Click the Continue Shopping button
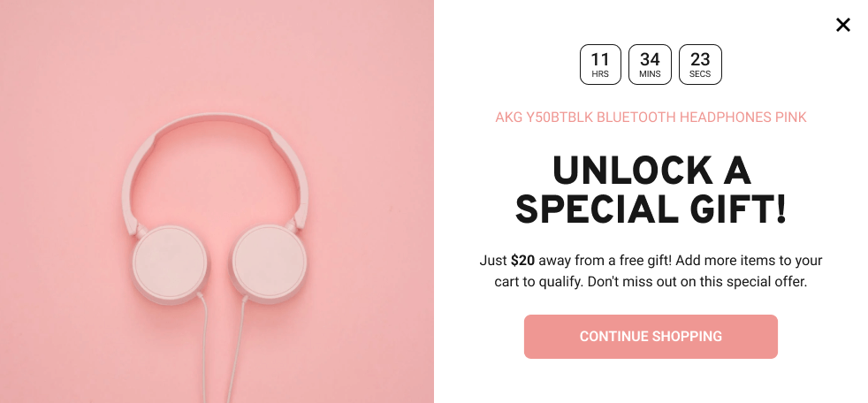Viewport: 868px width, 403px height. [x=651, y=337]
